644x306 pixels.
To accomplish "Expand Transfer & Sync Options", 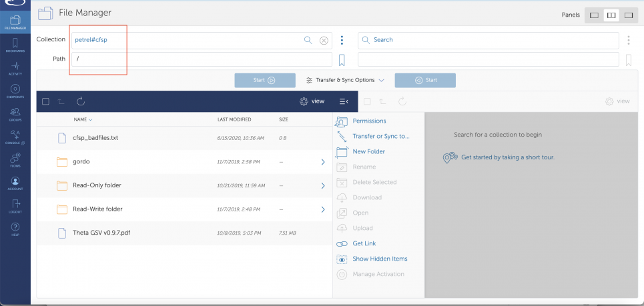I will (x=345, y=80).
